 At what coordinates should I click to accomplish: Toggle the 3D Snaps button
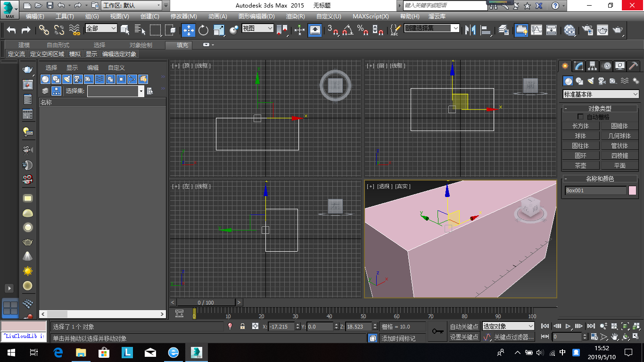click(x=332, y=30)
